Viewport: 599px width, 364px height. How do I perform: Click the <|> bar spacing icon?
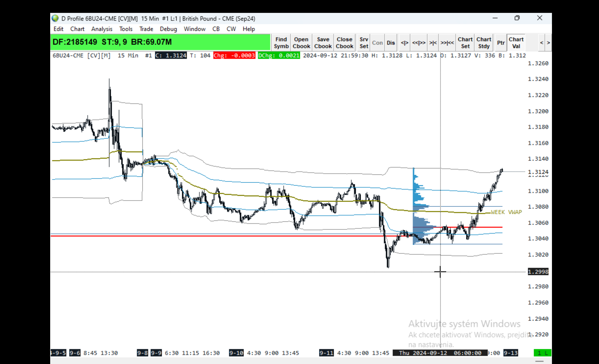[x=405, y=43]
